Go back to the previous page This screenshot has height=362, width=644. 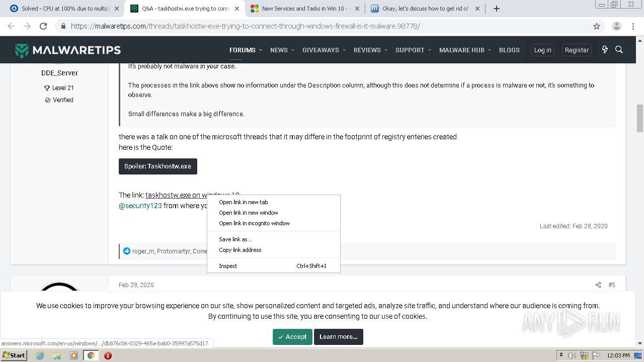pos(11,26)
